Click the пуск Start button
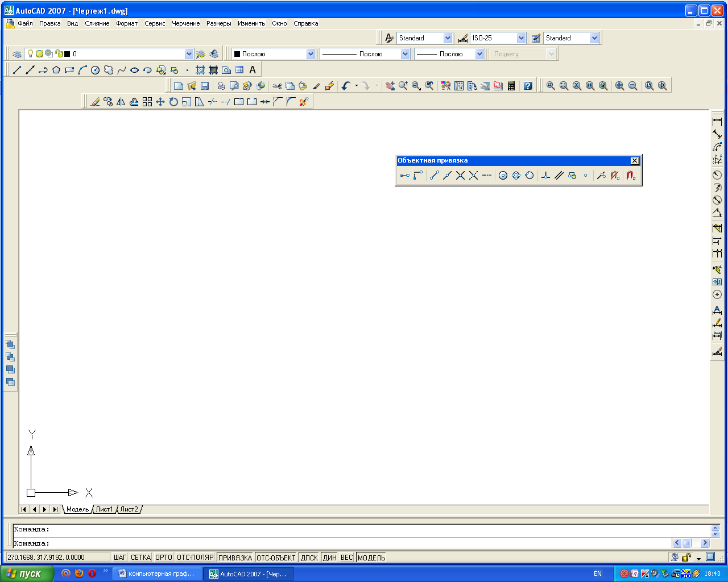 (27, 573)
